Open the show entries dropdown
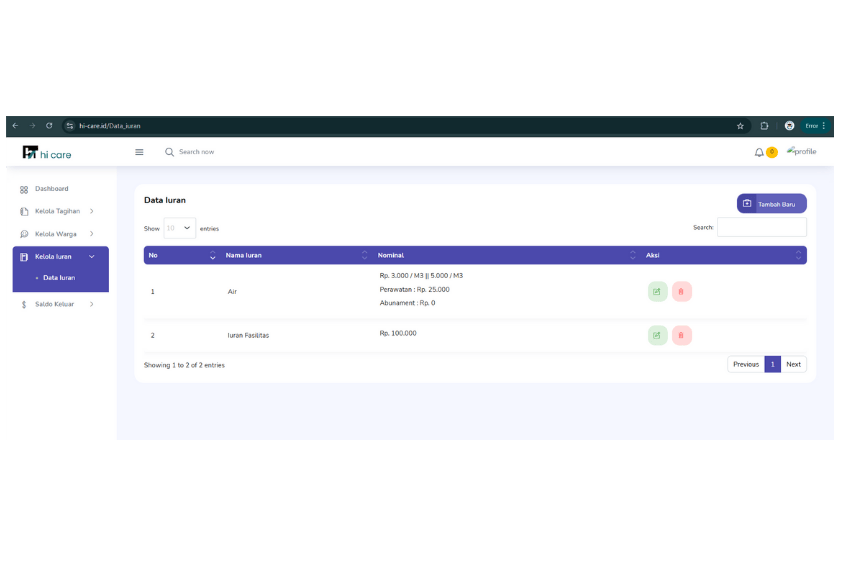Image resolution: width=853 pixels, height=567 pixels. click(180, 228)
